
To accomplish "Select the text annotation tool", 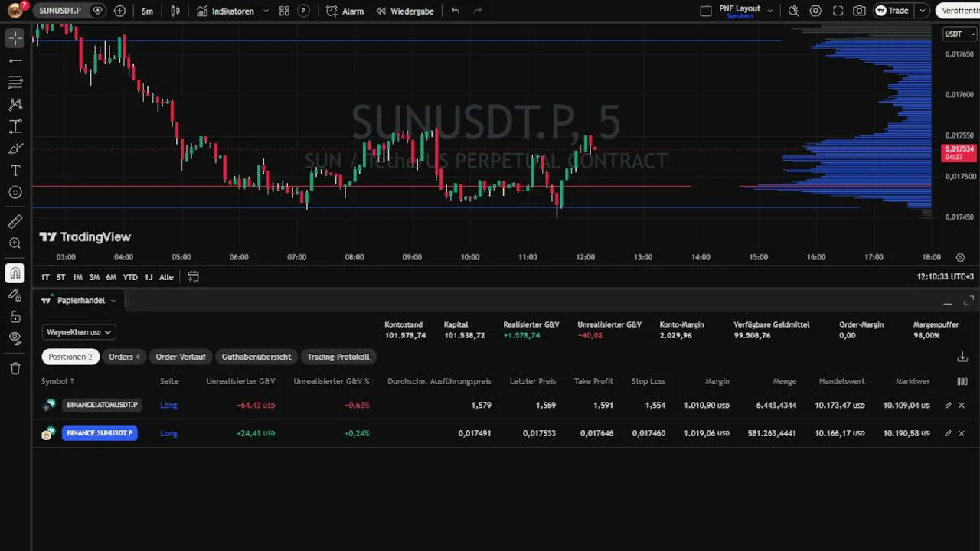I will [x=15, y=171].
